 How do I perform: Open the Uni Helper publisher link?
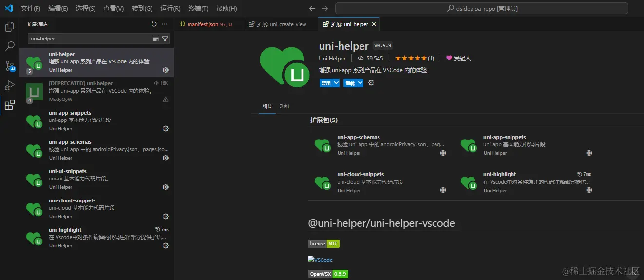(332, 58)
